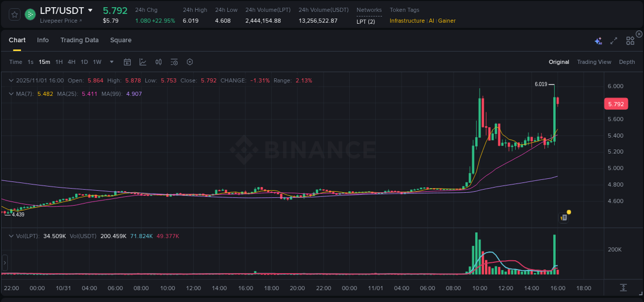The width and height of the screenshot is (644, 302).
Task: Switch to the Trading Data tab
Action: (x=79, y=40)
